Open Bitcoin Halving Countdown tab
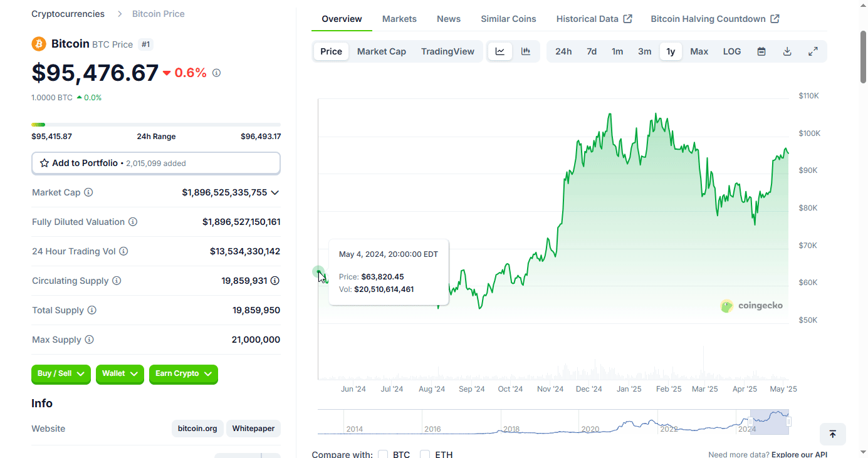The width and height of the screenshot is (868, 458). (715, 19)
